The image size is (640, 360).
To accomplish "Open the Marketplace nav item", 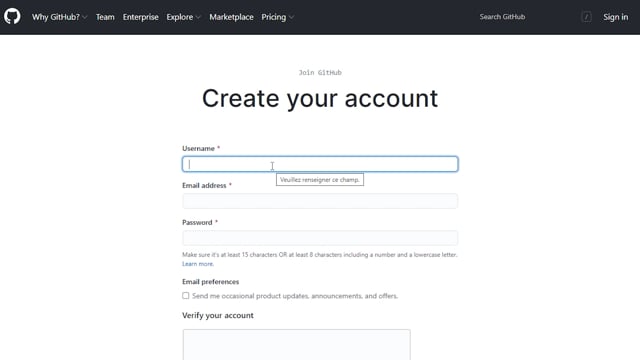I will (231, 17).
